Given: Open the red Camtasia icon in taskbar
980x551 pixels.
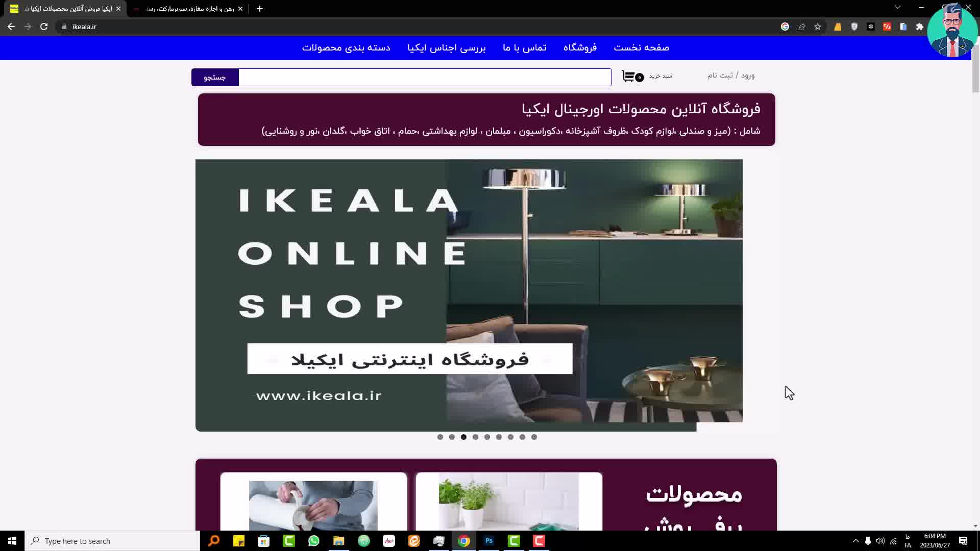Looking at the screenshot, I should 539,541.
